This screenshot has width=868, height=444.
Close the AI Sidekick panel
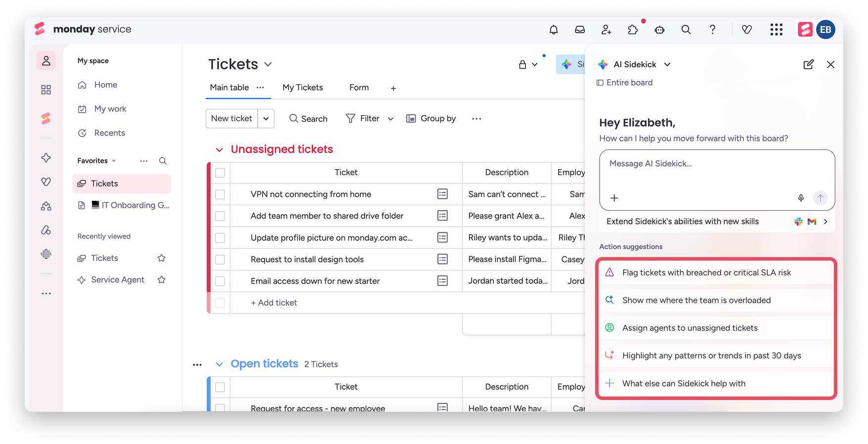pos(830,64)
